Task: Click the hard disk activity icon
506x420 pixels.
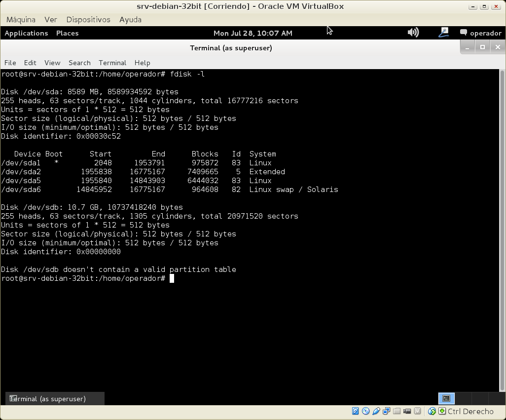Action: click(355, 411)
